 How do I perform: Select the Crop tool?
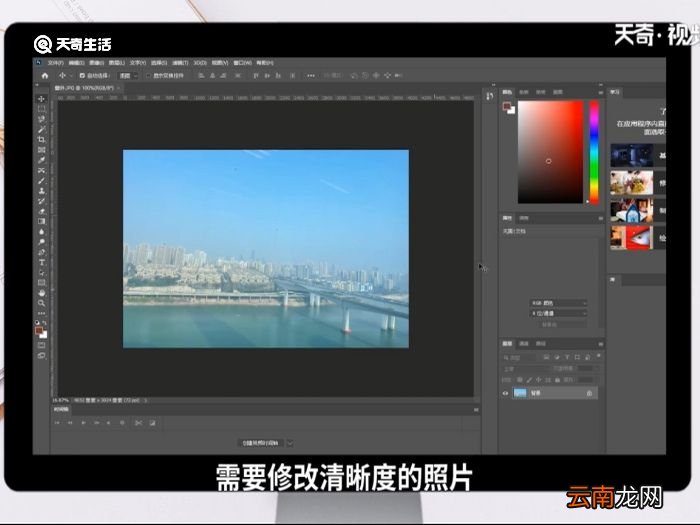pyautogui.click(x=42, y=140)
